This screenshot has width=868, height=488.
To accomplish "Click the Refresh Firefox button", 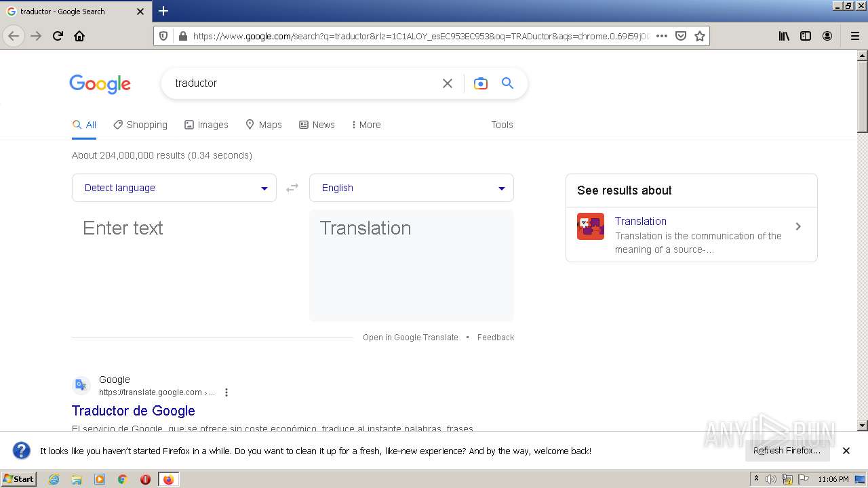I will click(787, 450).
